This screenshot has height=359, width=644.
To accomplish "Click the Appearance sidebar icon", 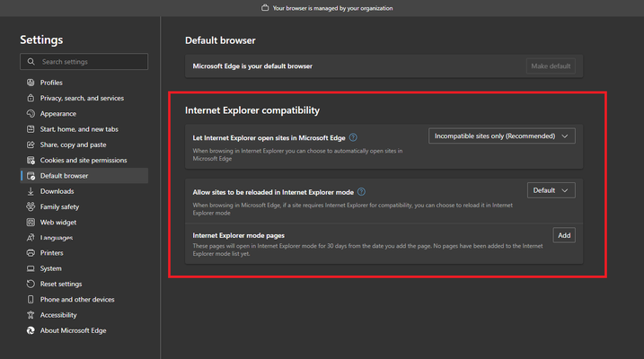I will point(31,114).
